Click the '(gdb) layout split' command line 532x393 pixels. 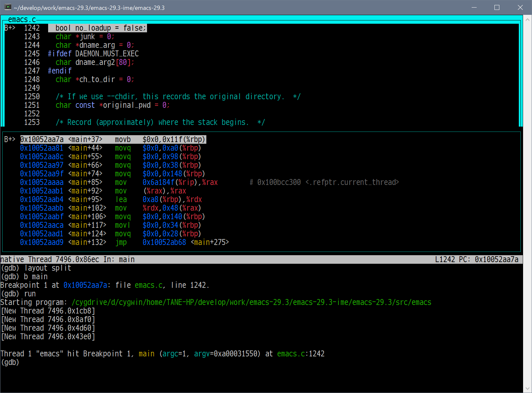(x=36, y=268)
